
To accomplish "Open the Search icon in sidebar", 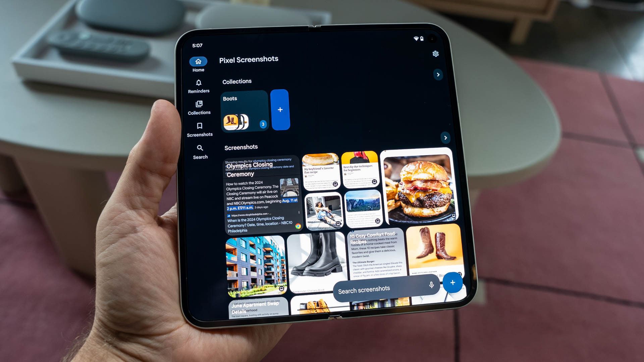I will 200,148.
